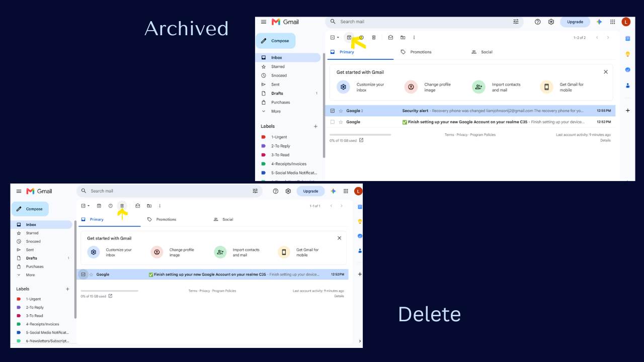Uncheck the Security alert email checkbox

(x=333, y=111)
